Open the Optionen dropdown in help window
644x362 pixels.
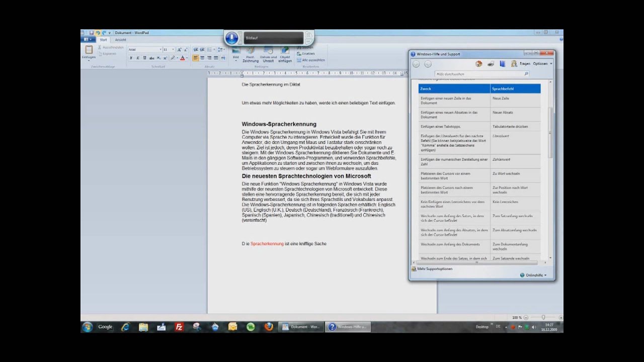pos(542,64)
